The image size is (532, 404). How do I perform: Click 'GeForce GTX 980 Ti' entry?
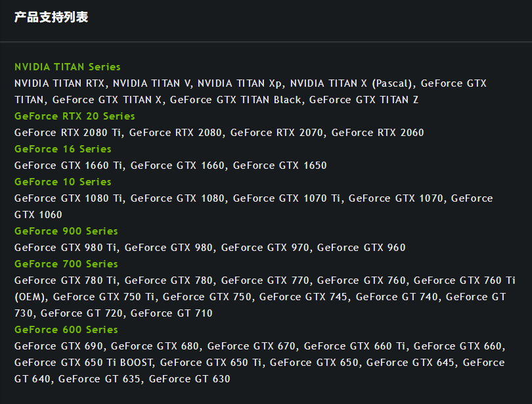65,248
